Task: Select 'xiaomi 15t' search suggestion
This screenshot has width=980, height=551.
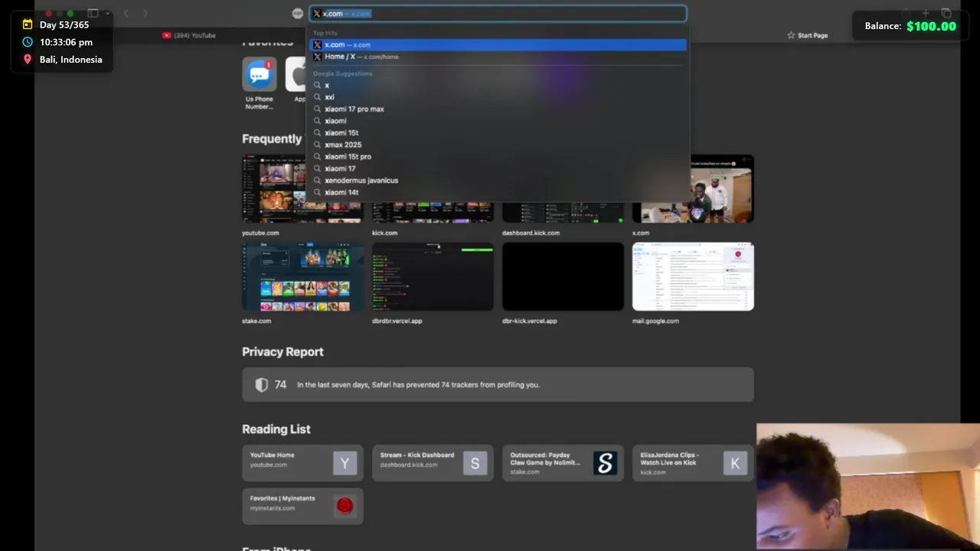Action: coord(498,132)
